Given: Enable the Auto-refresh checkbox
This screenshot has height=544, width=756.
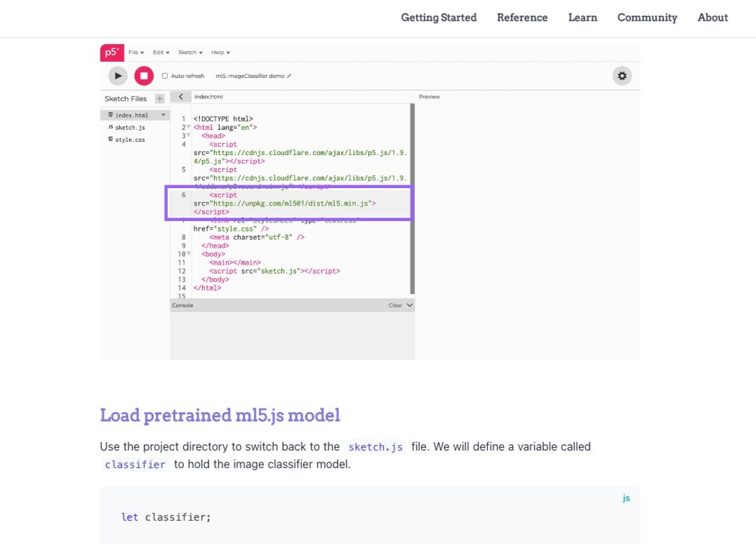Looking at the screenshot, I should [165, 76].
